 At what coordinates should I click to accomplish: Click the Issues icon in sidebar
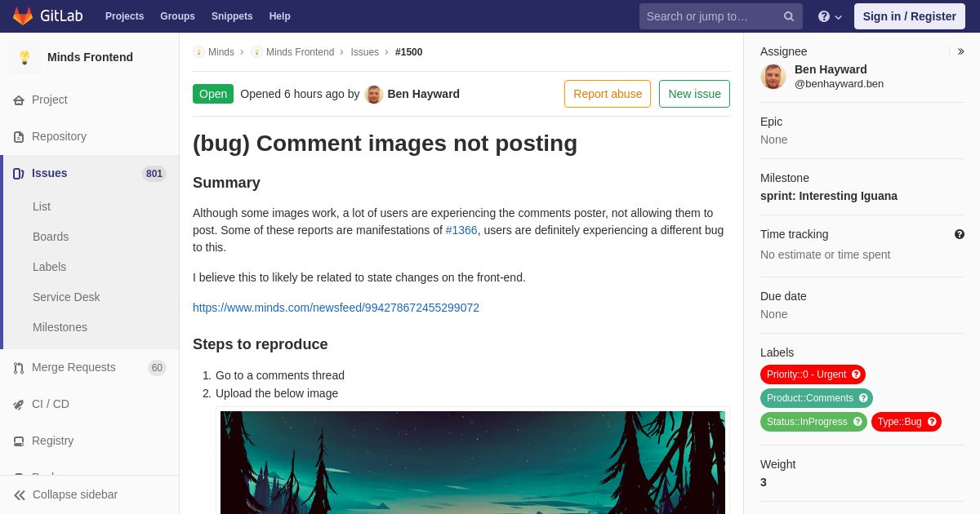click(x=19, y=173)
